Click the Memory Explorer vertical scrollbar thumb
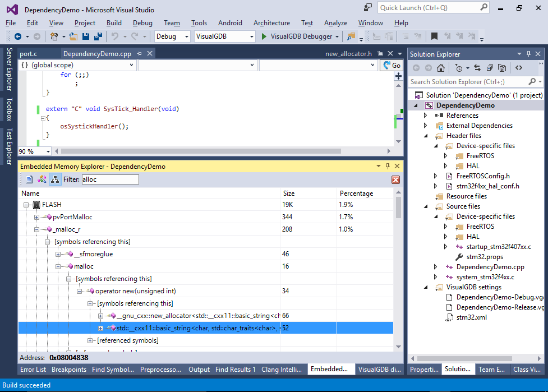Image resolution: width=548 pixels, height=392 pixels. click(x=398, y=207)
